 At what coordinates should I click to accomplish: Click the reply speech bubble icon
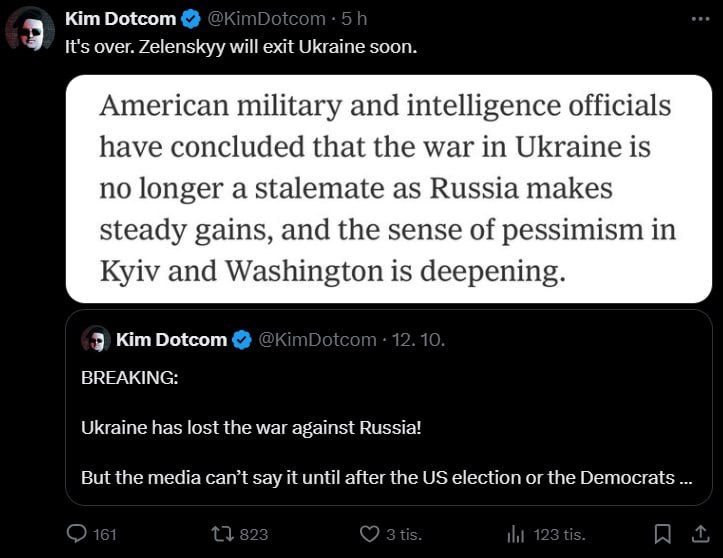coord(77,533)
